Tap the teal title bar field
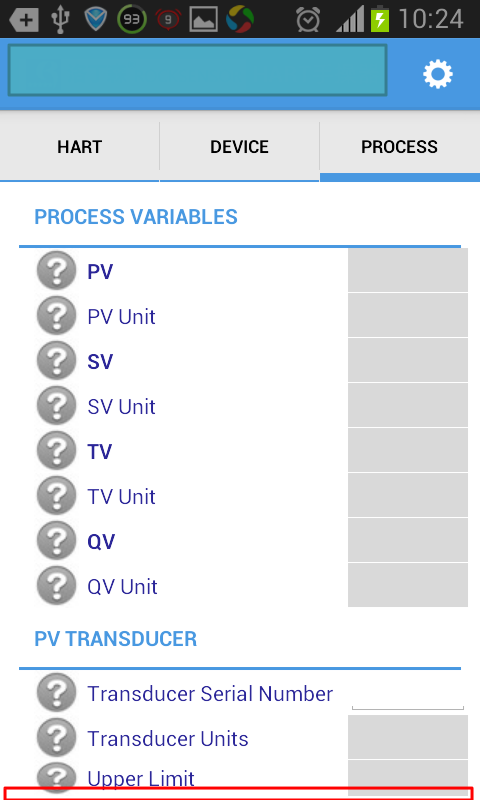480x800 pixels. [x=197, y=70]
